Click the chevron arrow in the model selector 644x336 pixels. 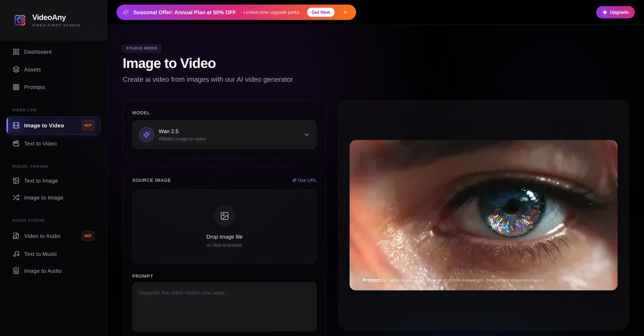[x=306, y=135]
